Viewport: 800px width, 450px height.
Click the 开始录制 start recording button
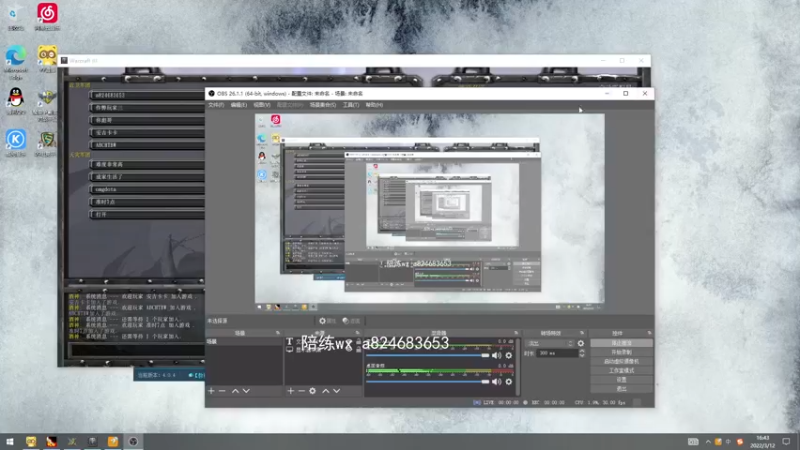[x=621, y=353]
